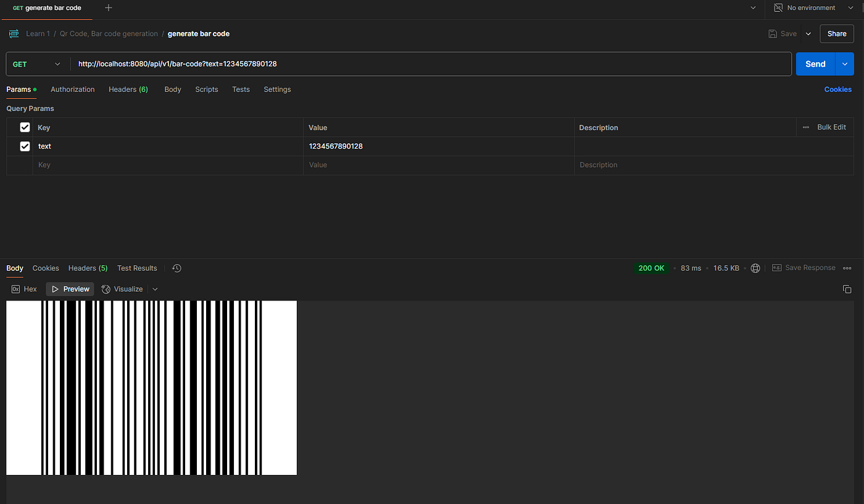
Task: Open the response Headers (5) tab
Action: click(x=88, y=268)
